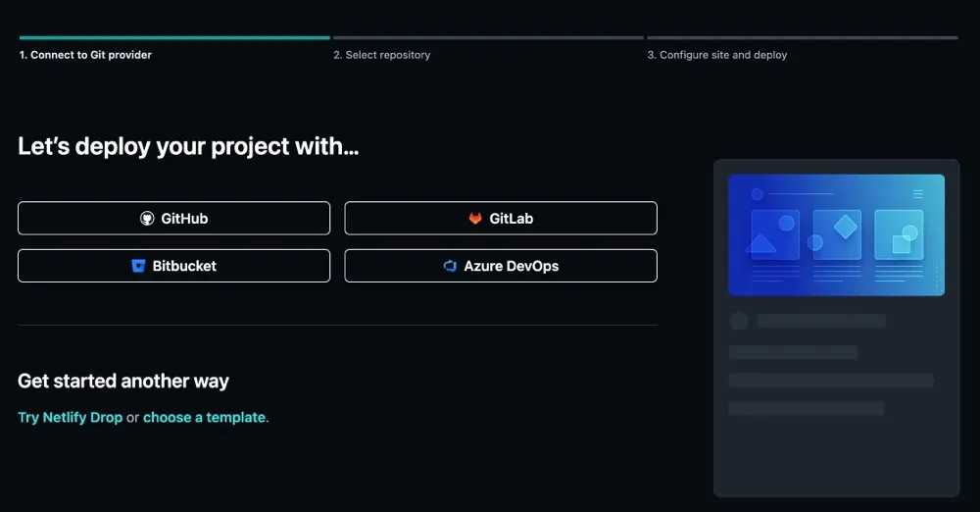Go to step 2 Select repository
980x512 pixels.
(382, 55)
